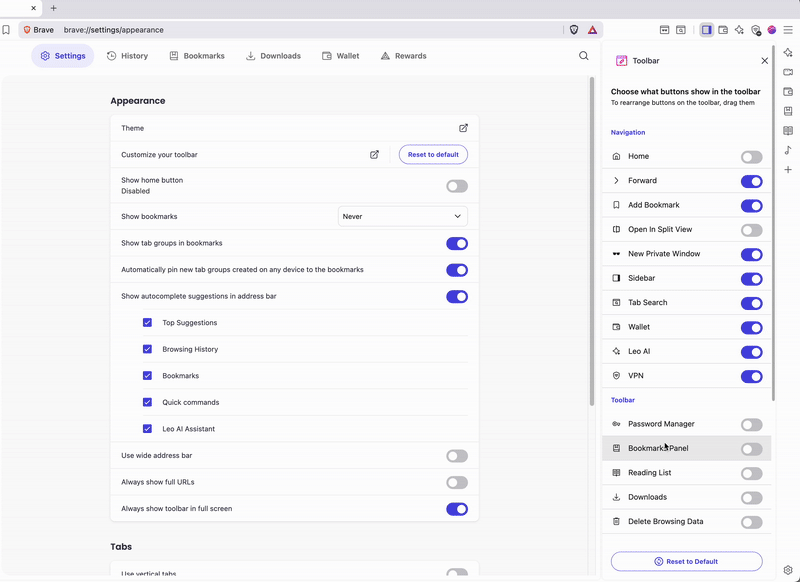
Task: Enable the Reading List toggle
Action: (x=752, y=473)
